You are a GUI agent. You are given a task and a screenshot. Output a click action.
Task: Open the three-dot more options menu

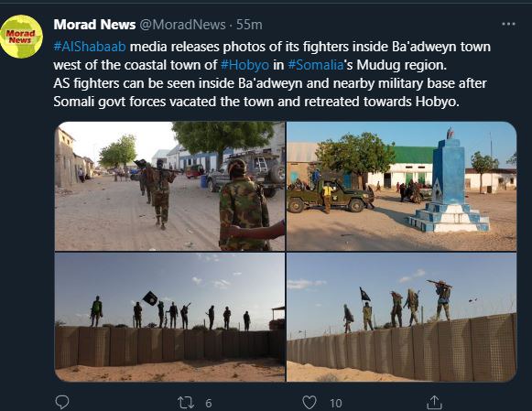point(508,24)
